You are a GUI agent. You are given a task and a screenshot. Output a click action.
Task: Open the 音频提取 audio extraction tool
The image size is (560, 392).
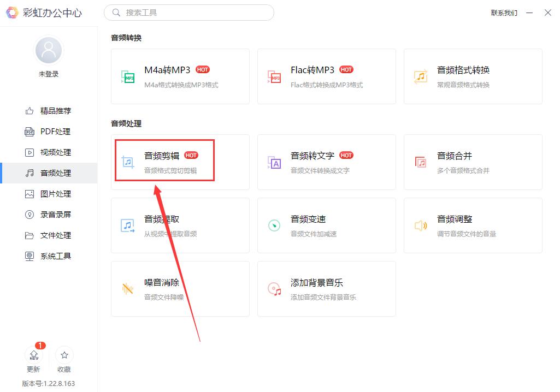click(180, 225)
